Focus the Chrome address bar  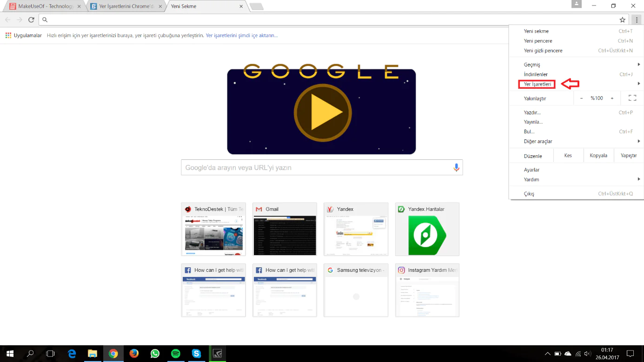tap(332, 20)
